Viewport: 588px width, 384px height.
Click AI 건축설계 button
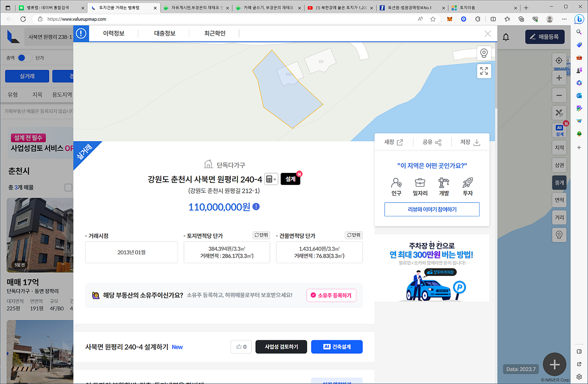337,347
